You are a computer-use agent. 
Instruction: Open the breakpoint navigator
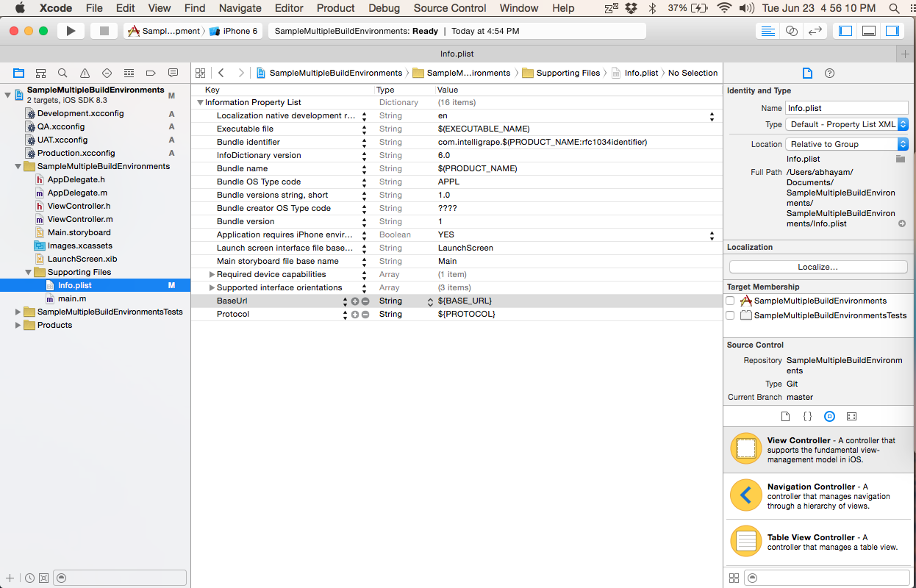[151, 73]
